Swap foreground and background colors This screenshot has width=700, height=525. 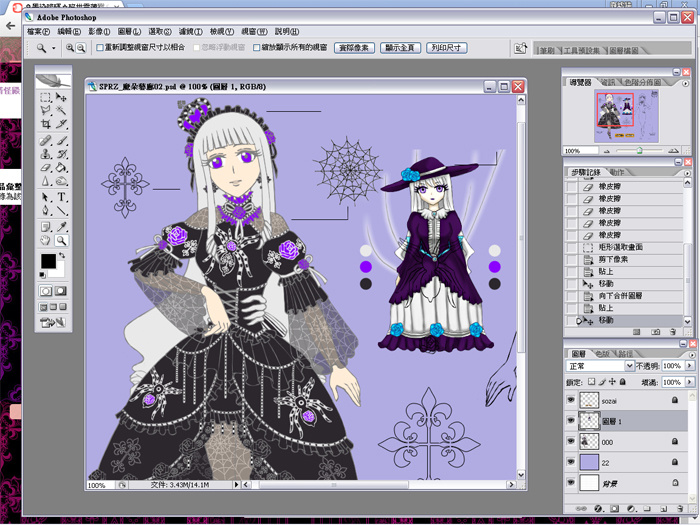point(62,255)
